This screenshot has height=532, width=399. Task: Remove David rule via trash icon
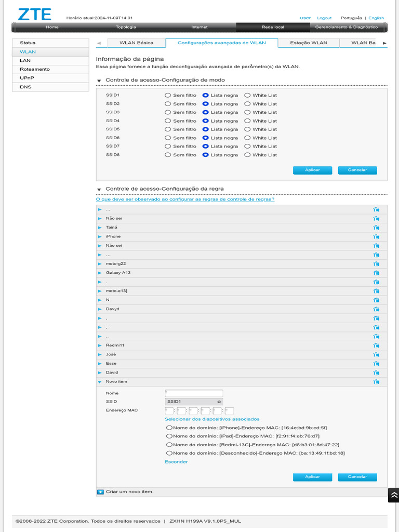tap(376, 373)
